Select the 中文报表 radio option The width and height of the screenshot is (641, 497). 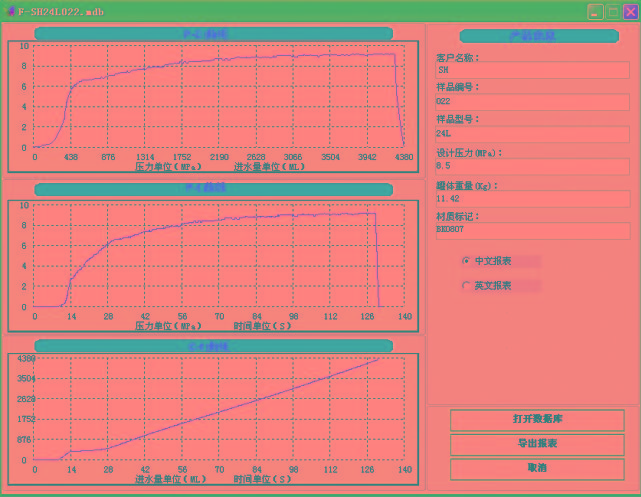coord(466,260)
